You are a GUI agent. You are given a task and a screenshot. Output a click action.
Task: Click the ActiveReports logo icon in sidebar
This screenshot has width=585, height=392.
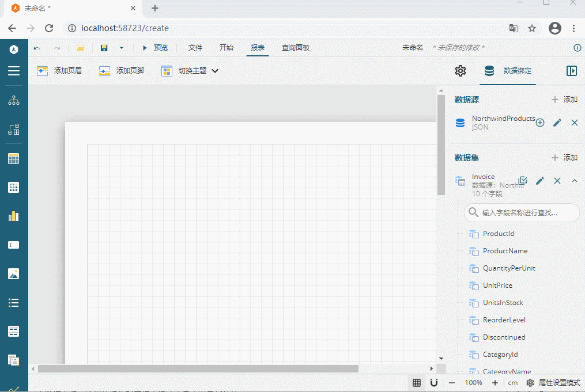point(14,49)
